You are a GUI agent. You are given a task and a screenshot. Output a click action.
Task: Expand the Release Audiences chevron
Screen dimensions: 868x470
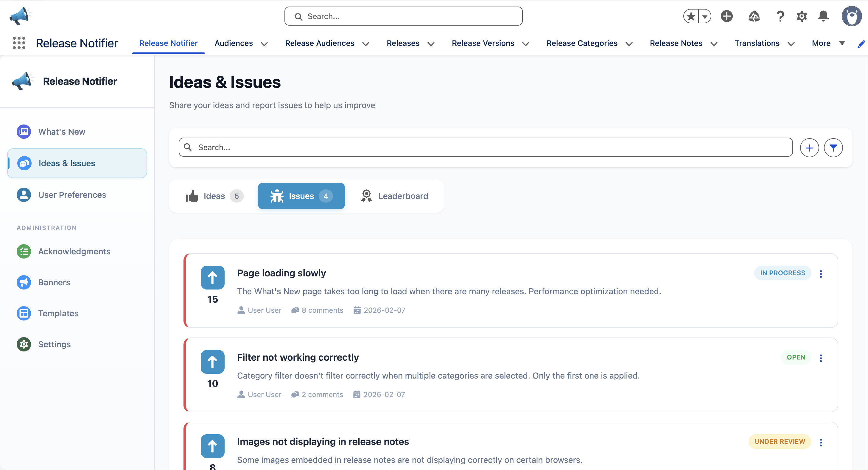pyautogui.click(x=365, y=44)
